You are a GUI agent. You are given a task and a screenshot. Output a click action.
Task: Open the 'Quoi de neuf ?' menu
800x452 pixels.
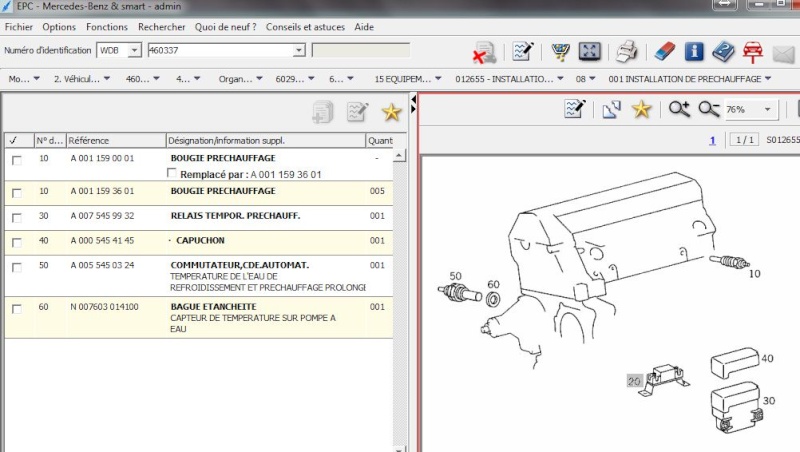pyautogui.click(x=226, y=27)
